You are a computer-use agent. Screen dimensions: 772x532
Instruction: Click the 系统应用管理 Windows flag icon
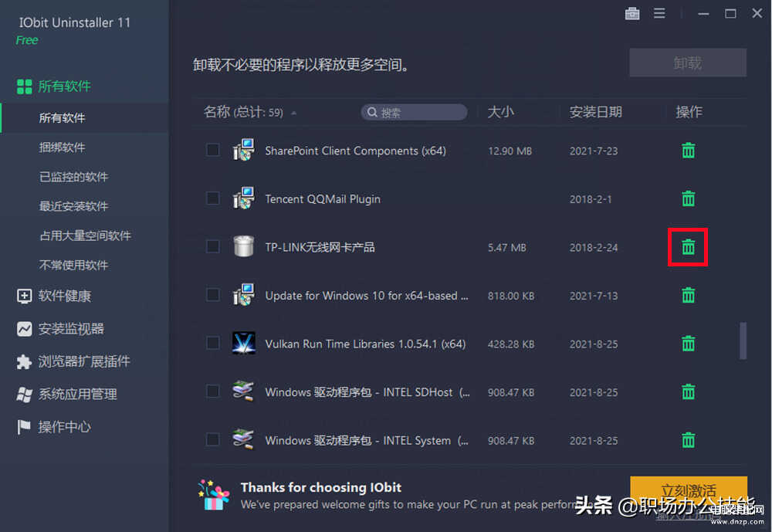[x=24, y=394]
